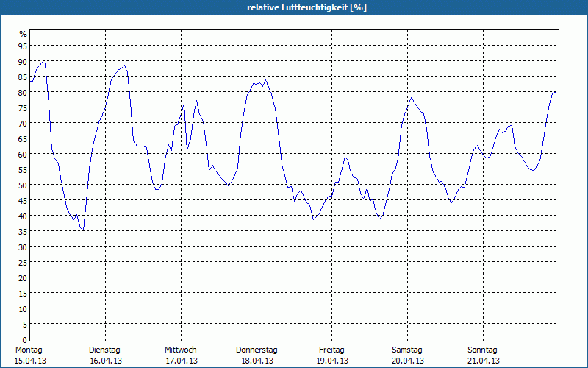Screen dimensions: 588x368
Task: Click the date '19.04.13'
Action: point(332,361)
